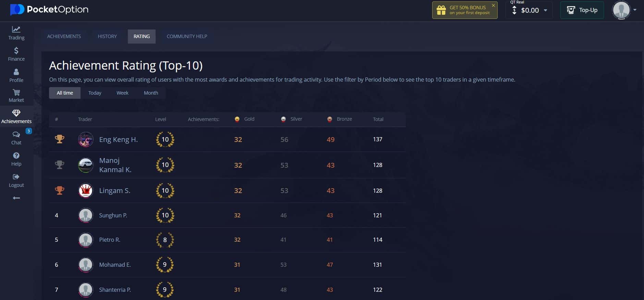Select the RATING tab
The height and width of the screenshot is (300, 644).
pyautogui.click(x=142, y=36)
